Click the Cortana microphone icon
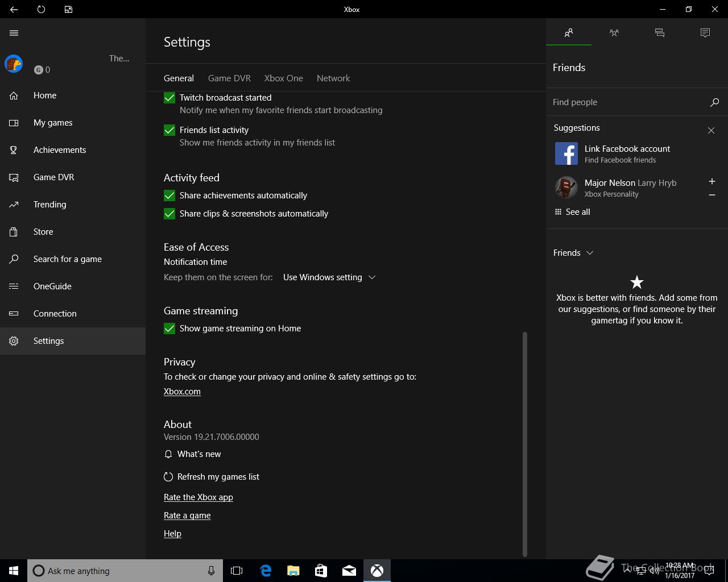The width and height of the screenshot is (728, 582). [x=211, y=571]
